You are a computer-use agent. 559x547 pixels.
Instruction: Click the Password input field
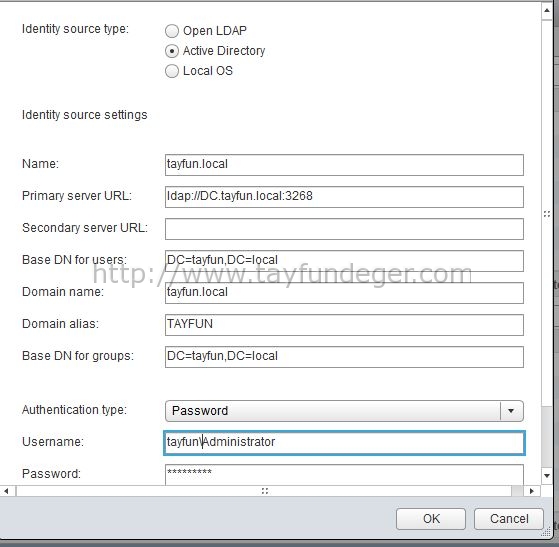click(x=344, y=475)
